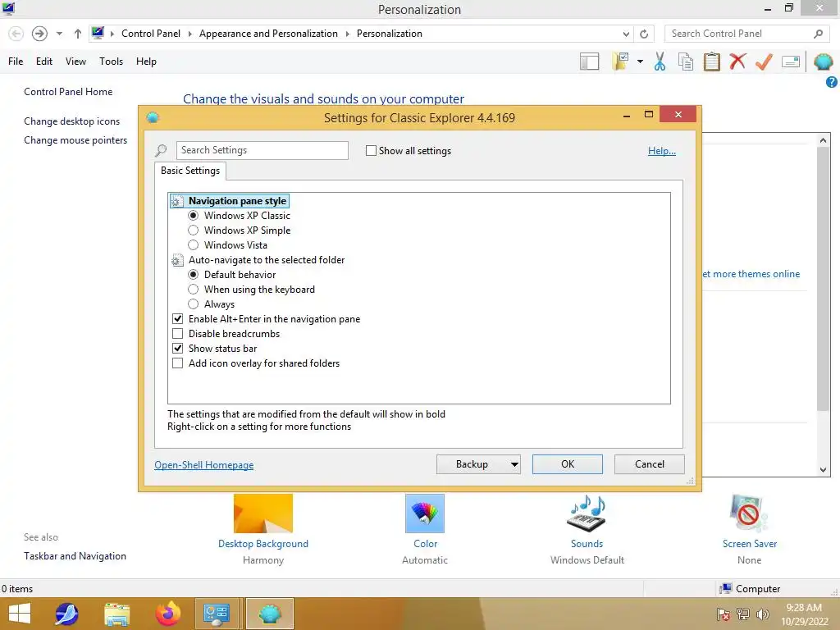
Task: Click the Search Settings input field
Action: tap(262, 151)
